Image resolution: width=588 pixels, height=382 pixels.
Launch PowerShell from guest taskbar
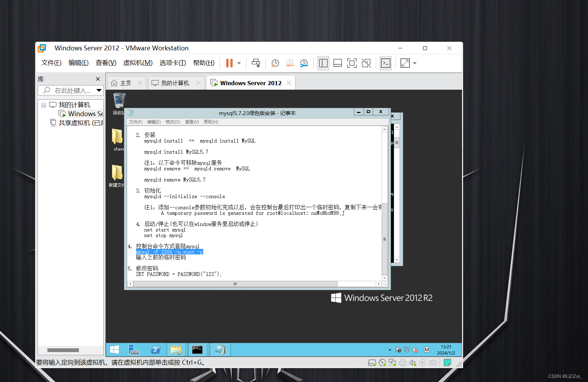pyautogui.click(x=156, y=350)
